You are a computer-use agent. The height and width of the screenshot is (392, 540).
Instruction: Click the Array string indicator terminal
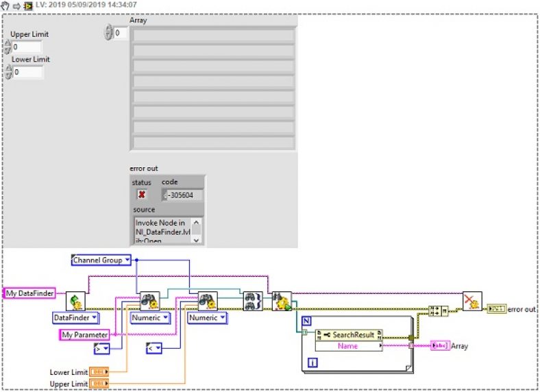[x=440, y=345]
